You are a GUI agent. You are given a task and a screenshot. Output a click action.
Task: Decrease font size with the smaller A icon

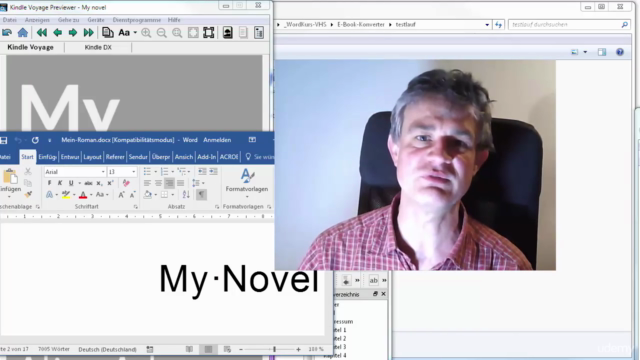[132, 195]
